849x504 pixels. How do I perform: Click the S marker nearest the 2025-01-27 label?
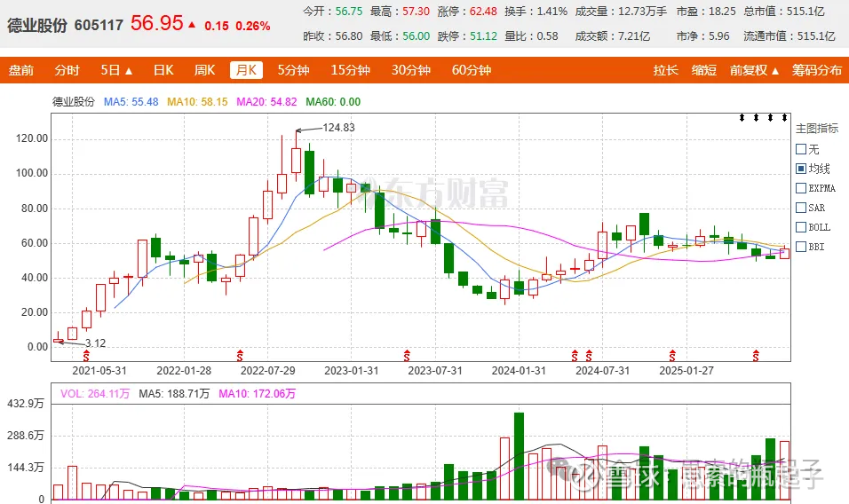click(672, 356)
